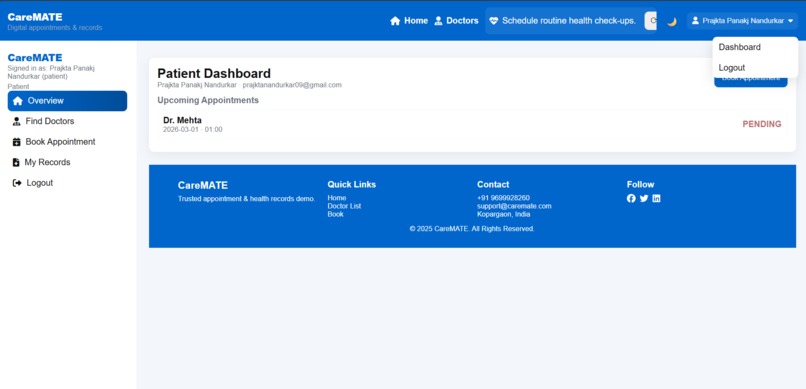Click the search input in the header

(x=651, y=21)
